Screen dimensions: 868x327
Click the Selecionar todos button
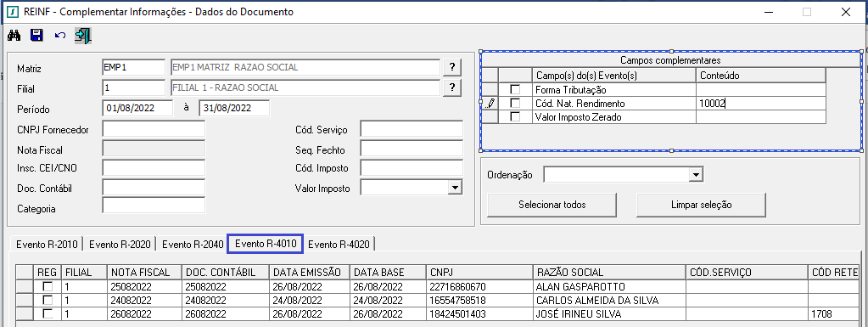pos(552,205)
